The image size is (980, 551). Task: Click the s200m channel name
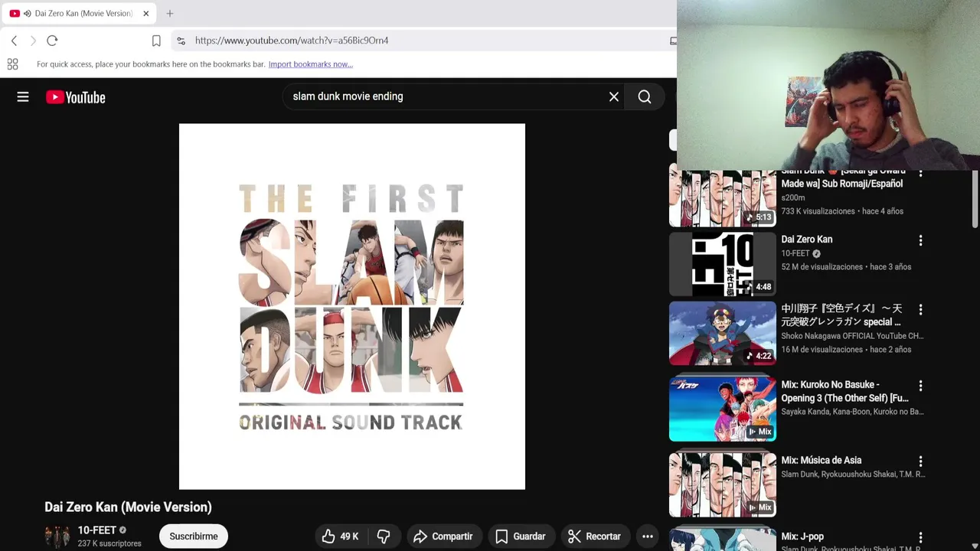point(795,197)
